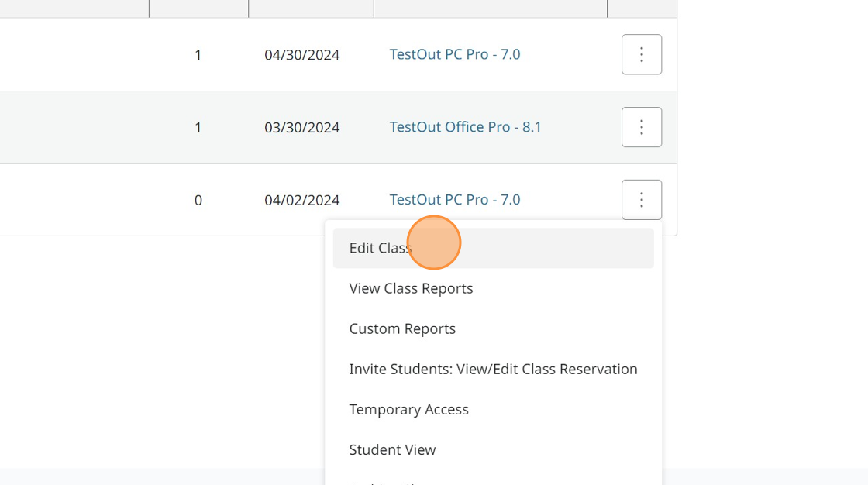Click the count 0 in the 04/02/2024 row
868x485 pixels.
198,200
